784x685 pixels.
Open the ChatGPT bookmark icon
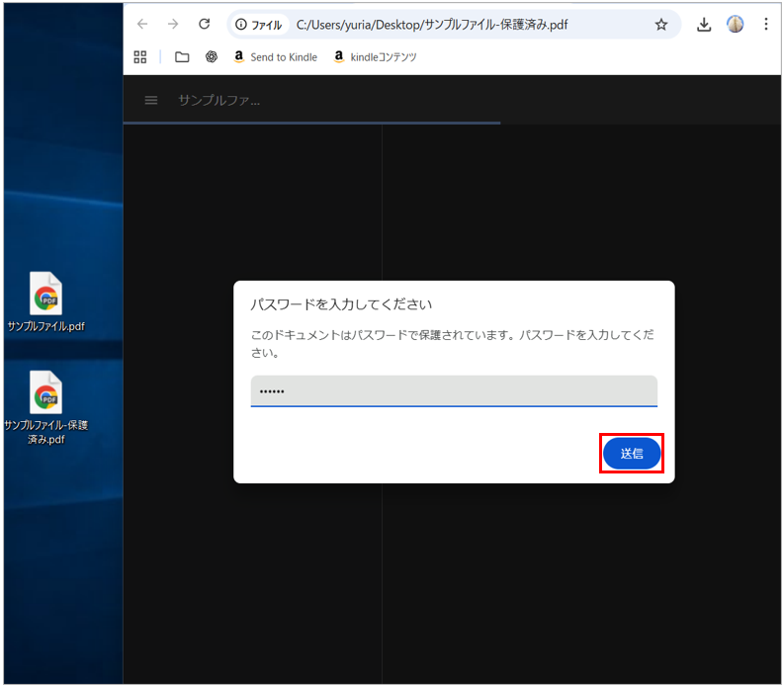click(212, 57)
